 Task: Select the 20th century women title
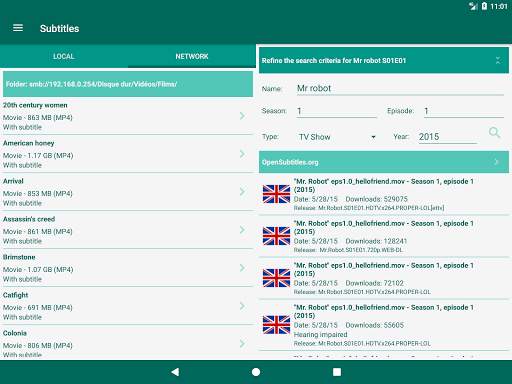[x=35, y=105]
